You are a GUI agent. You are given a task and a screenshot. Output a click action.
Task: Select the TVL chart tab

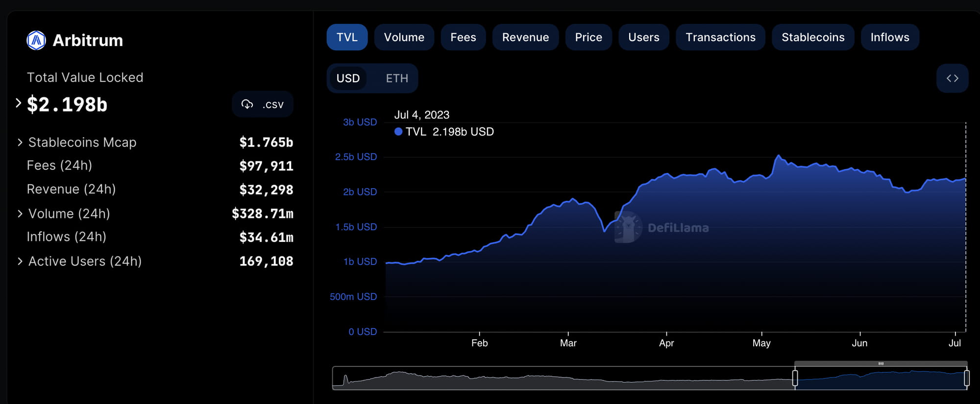tap(347, 37)
